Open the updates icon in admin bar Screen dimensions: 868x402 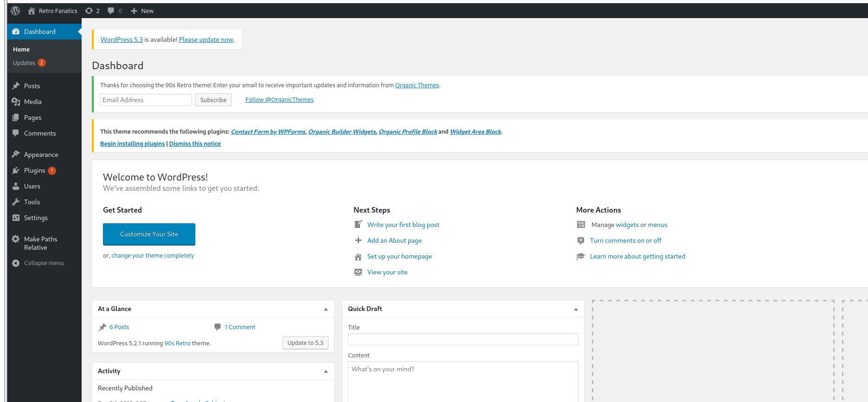[x=89, y=11]
